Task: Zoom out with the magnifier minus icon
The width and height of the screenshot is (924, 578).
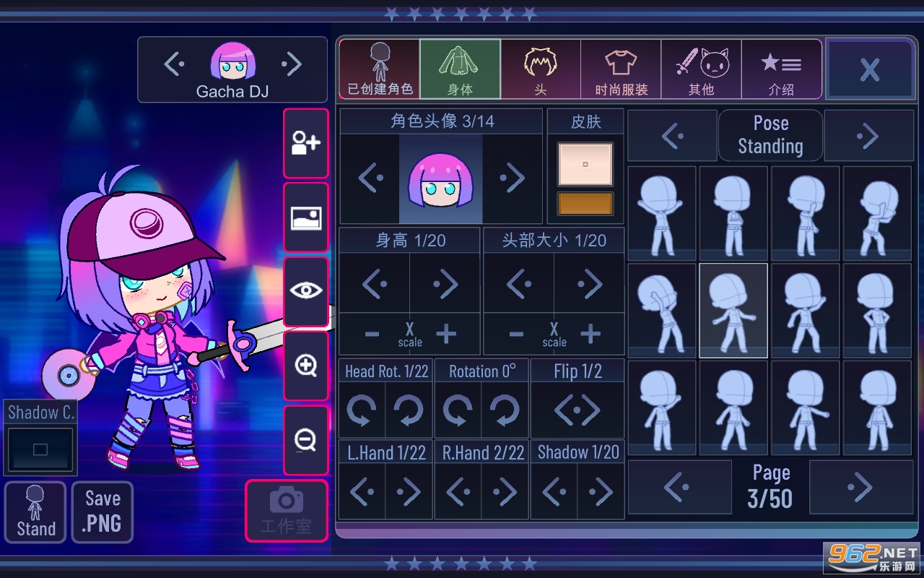Action: (x=305, y=439)
